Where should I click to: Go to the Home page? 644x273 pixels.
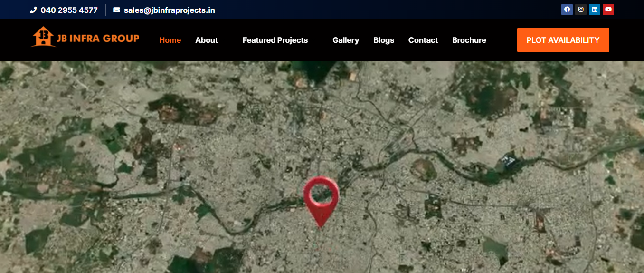click(170, 40)
